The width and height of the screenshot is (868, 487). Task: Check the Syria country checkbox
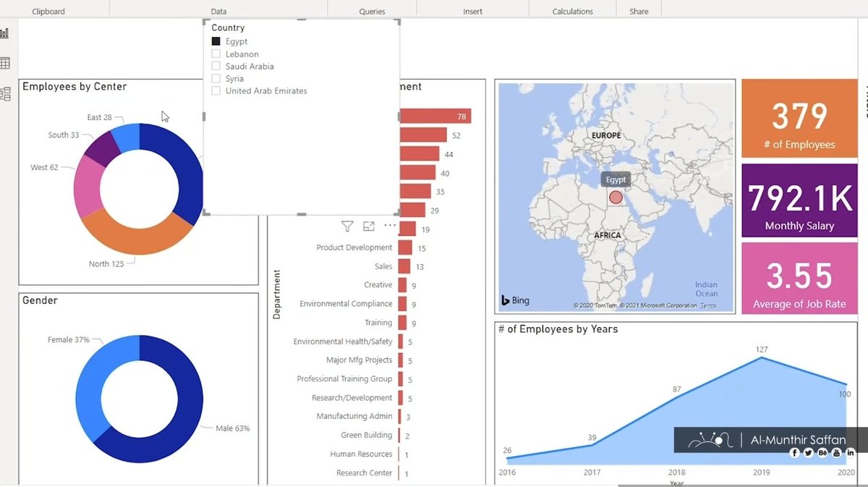[x=216, y=79]
